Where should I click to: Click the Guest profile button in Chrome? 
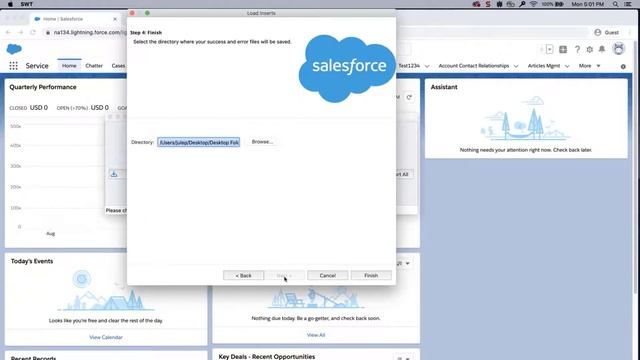tap(607, 32)
